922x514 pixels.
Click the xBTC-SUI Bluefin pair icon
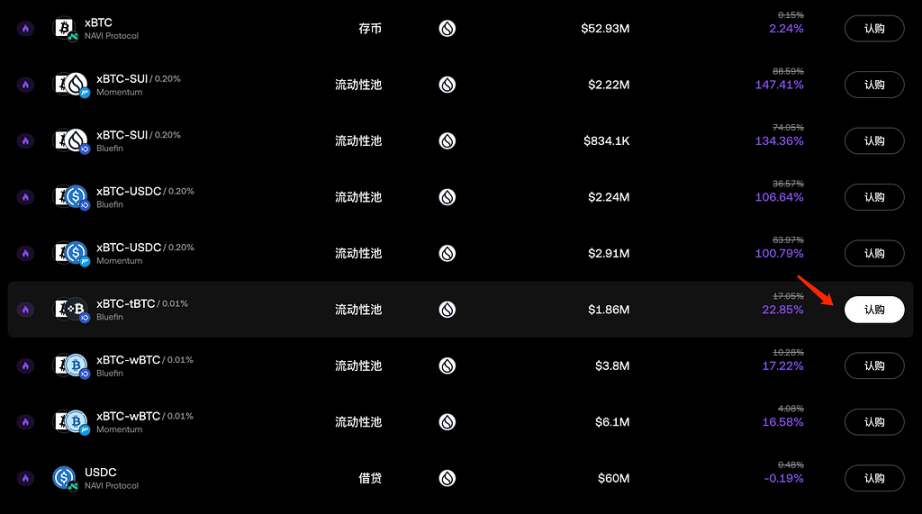click(x=72, y=141)
